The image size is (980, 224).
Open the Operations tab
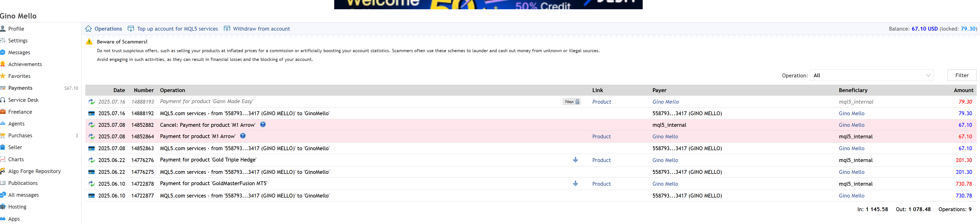(x=108, y=29)
